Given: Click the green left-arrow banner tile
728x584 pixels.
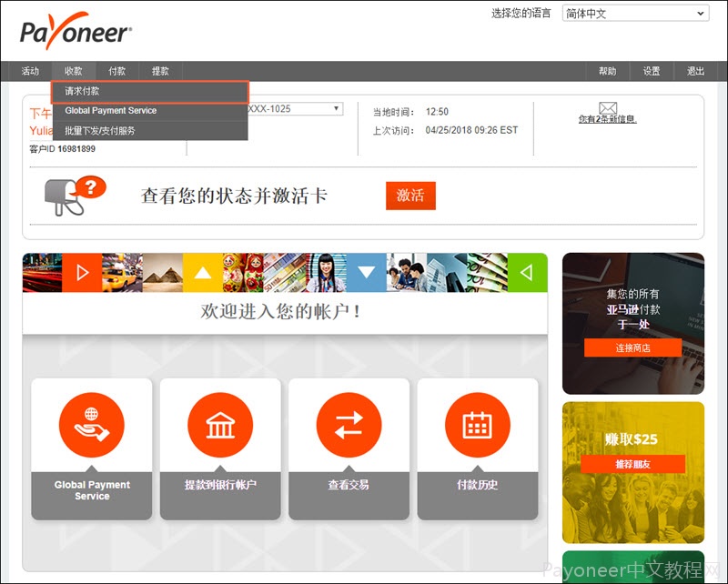Looking at the screenshot, I should [528, 273].
